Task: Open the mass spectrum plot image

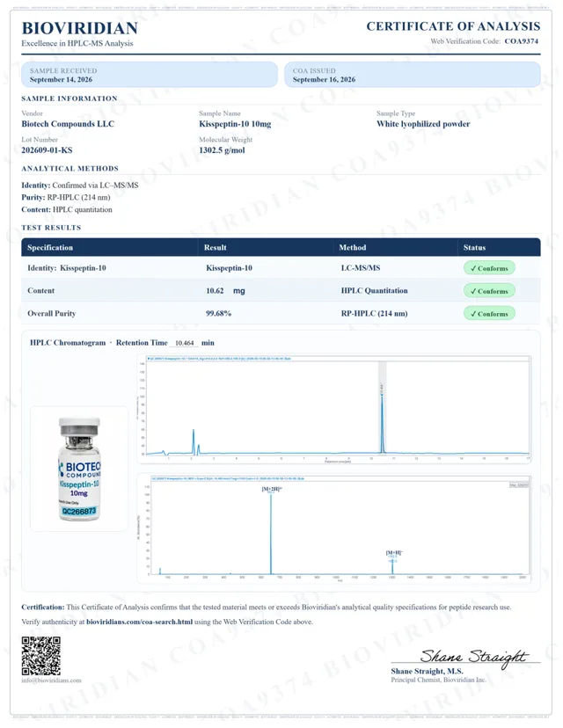Action: click(334, 528)
